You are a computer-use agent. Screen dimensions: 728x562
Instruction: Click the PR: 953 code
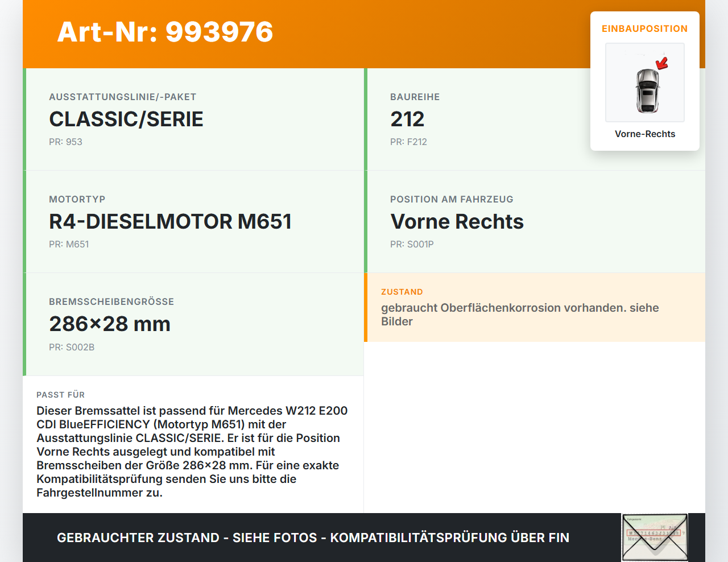[x=65, y=142]
